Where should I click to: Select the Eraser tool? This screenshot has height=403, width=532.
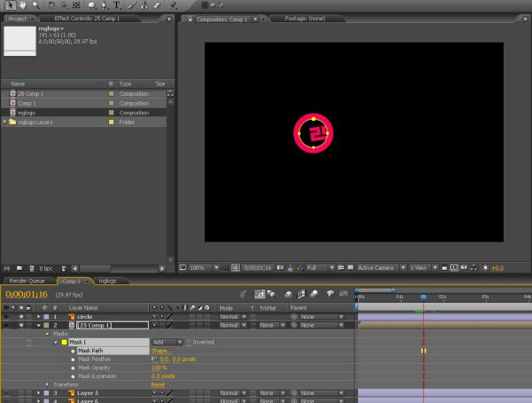(x=157, y=5)
